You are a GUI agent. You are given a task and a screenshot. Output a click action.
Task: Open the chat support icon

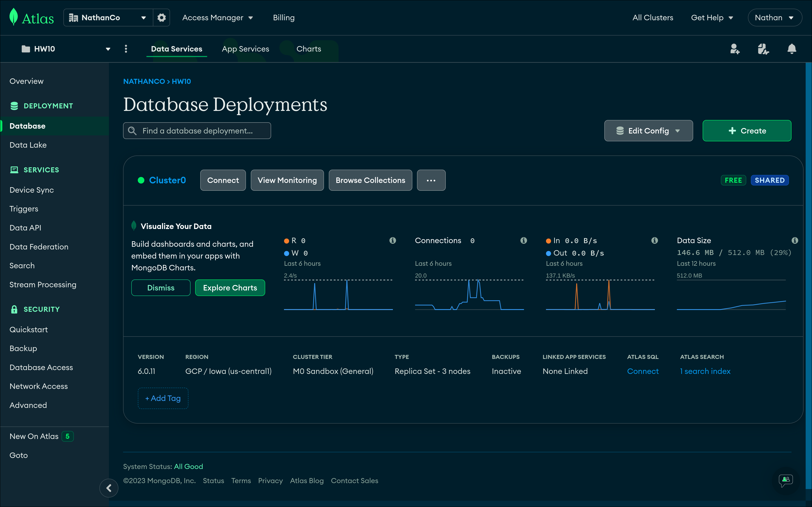coord(786,480)
